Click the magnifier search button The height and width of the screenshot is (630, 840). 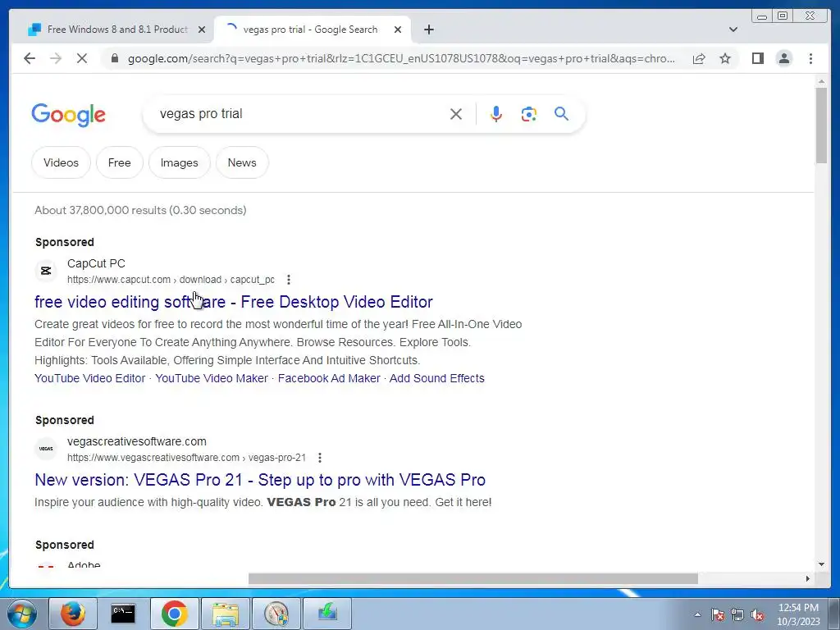(x=561, y=114)
